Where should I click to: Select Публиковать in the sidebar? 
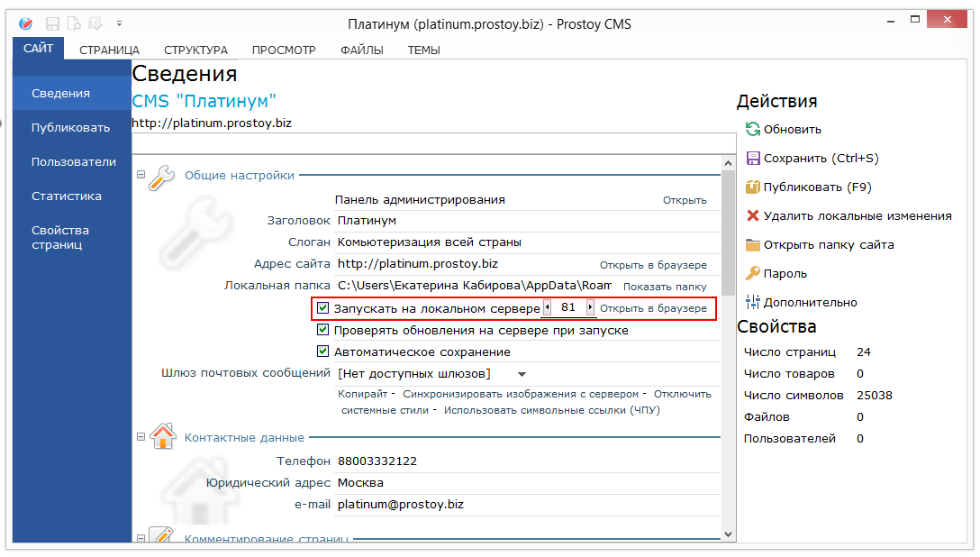pyautogui.click(x=72, y=127)
